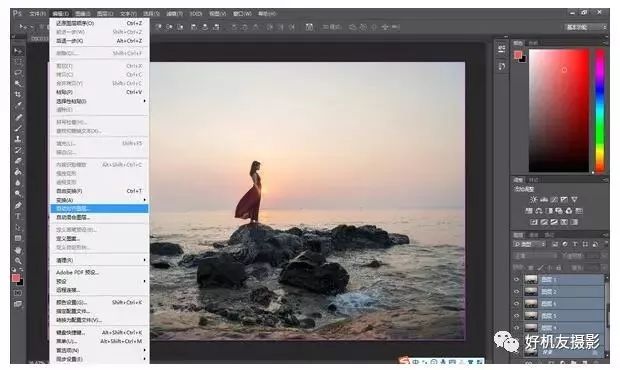
Task: Select the Clone Stamp tool
Action: [x=18, y=139]
